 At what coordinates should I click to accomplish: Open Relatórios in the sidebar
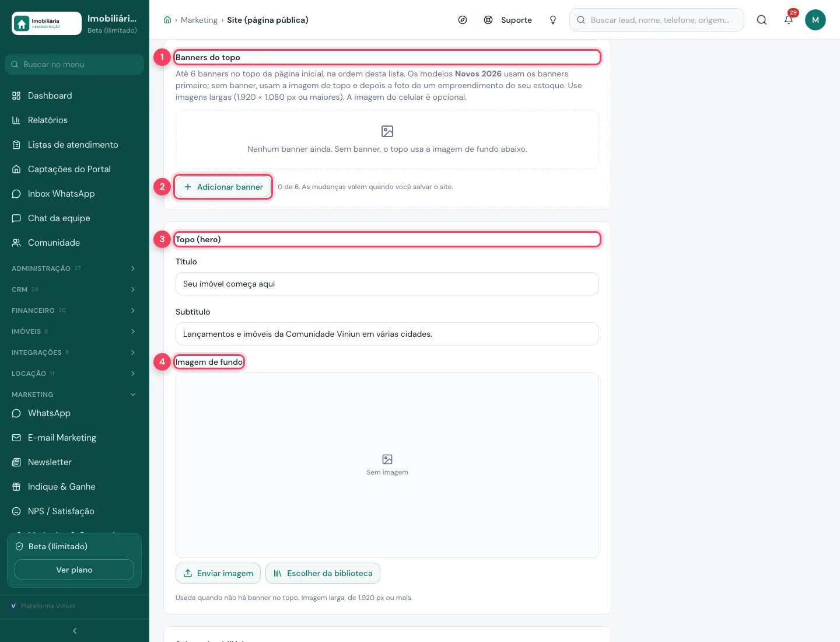click(74, 120)
